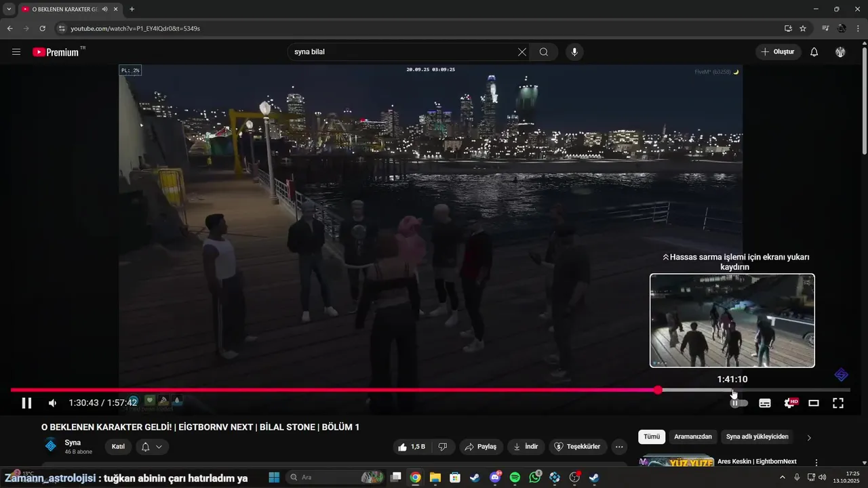
Task: Like the video (1,5 B)
Action: click(x=412, y=447)
